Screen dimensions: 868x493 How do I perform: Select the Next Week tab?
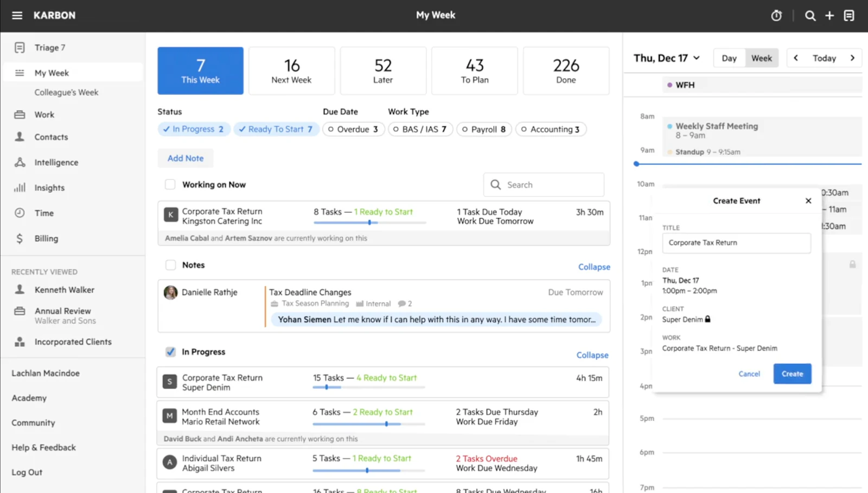[292, 71]
